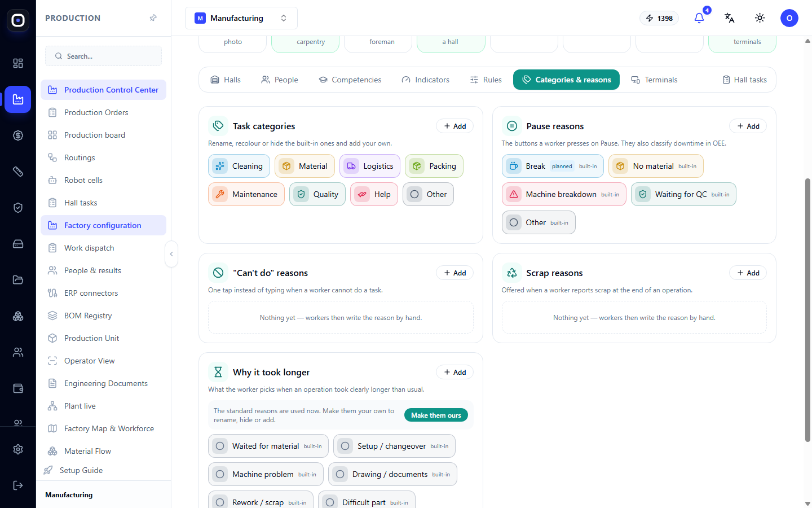
Task: Open the settings gear icon in the left rail
Action: pos(18,449)
